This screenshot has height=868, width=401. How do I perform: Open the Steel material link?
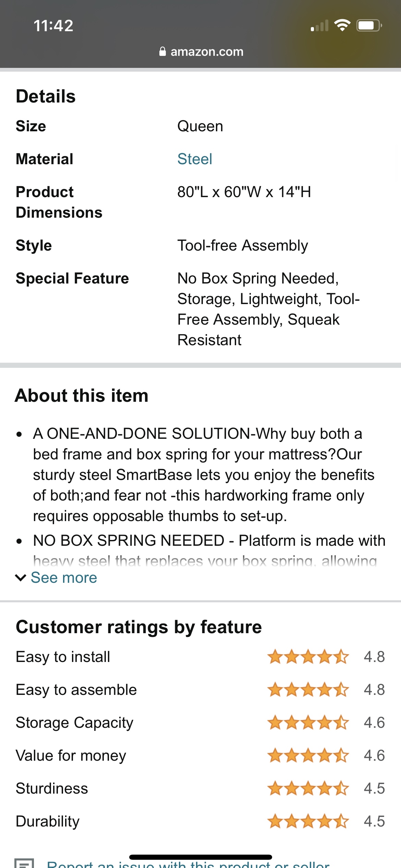195,159
